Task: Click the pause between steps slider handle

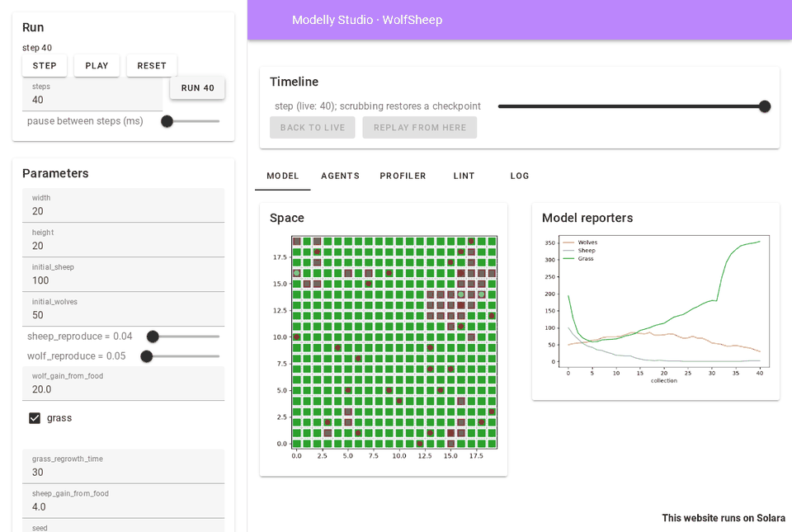Action: coord(167,121)
